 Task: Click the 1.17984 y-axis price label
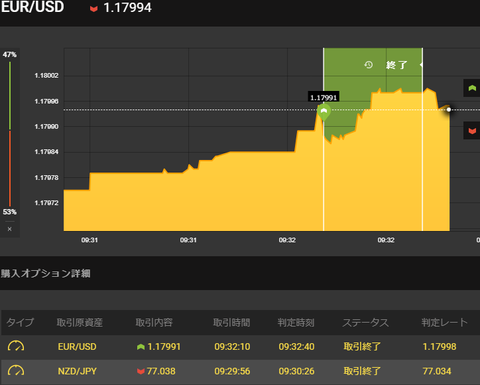click(x=47, y=152)
